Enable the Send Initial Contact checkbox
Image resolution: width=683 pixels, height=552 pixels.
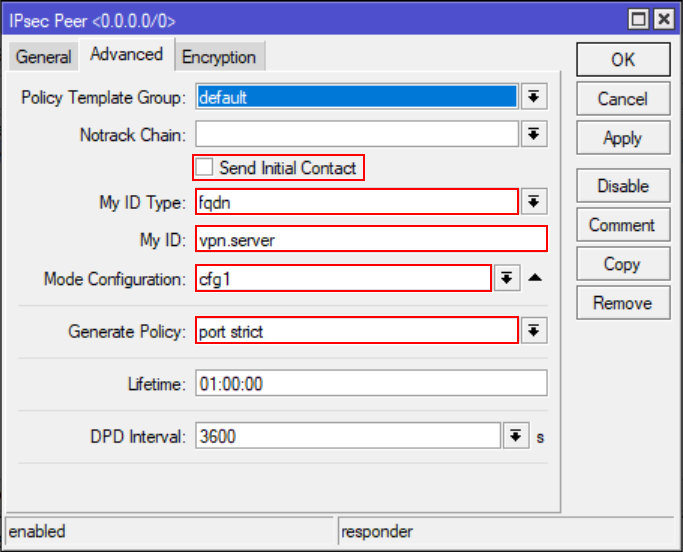click(x=205, y=168)
